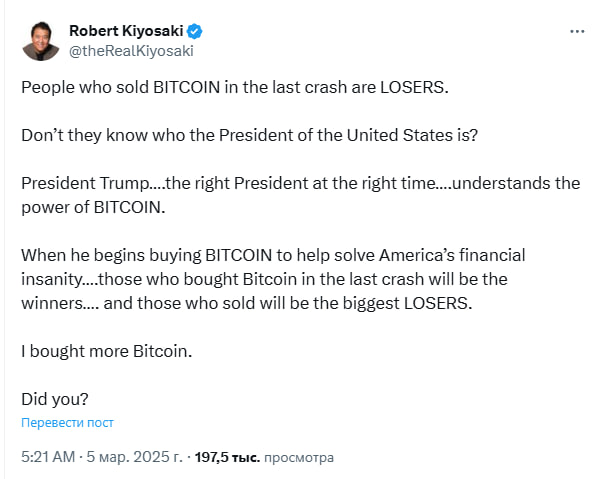This screenshot has width=603, height=479.
Task: Click the line starting "When he begins buying BITCOIN"
Action: point(272,254)
